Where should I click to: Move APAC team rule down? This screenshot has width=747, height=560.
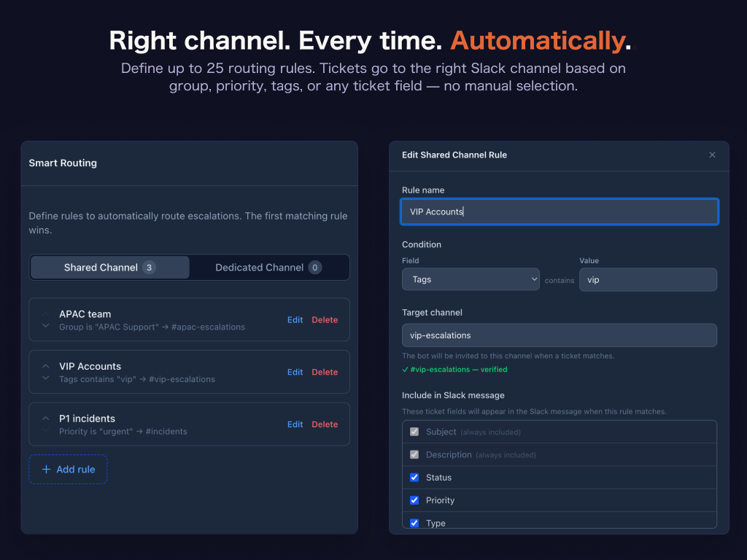coord(46,326)
